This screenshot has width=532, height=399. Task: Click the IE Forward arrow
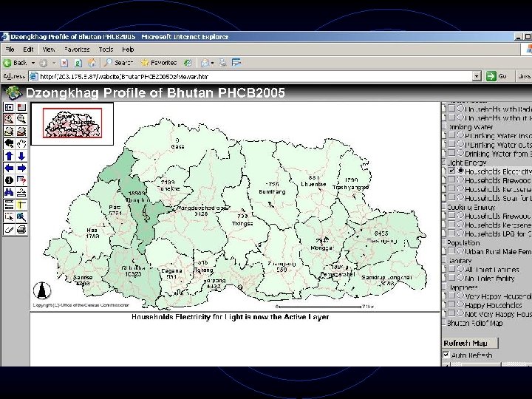coord(44,63)
